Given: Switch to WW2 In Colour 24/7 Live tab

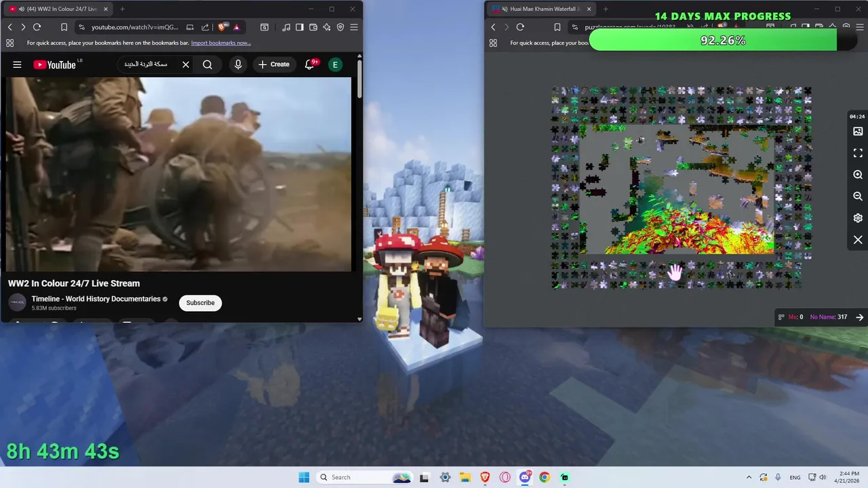Looking at the screenshot, I should click(57, 9).
